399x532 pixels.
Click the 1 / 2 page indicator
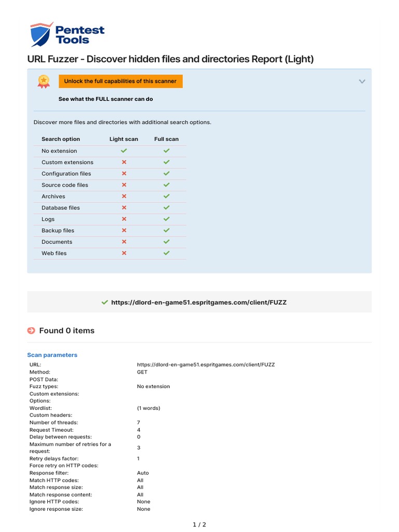(199, 524)
